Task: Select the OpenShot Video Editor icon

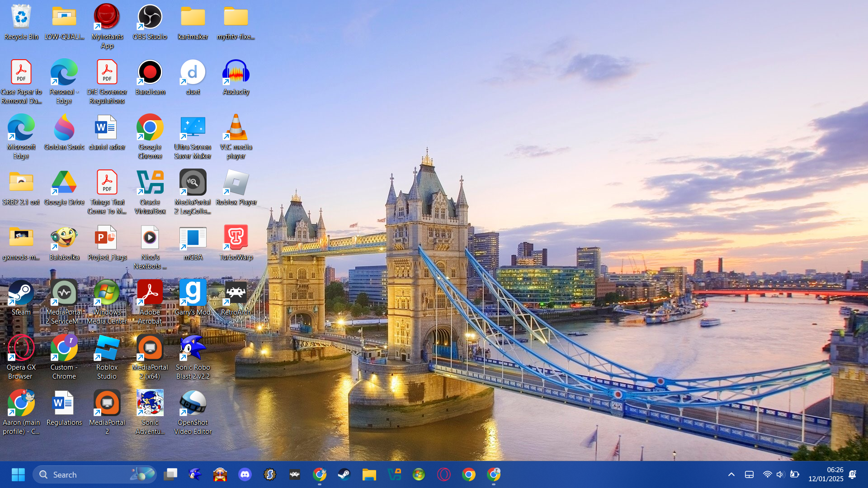Action: 193,403
